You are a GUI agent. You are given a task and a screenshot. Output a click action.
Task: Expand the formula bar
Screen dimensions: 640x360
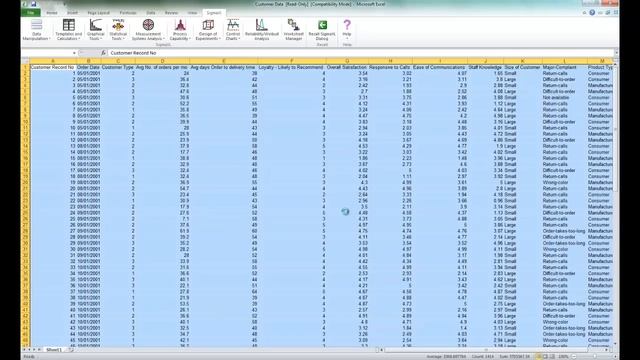616,53
